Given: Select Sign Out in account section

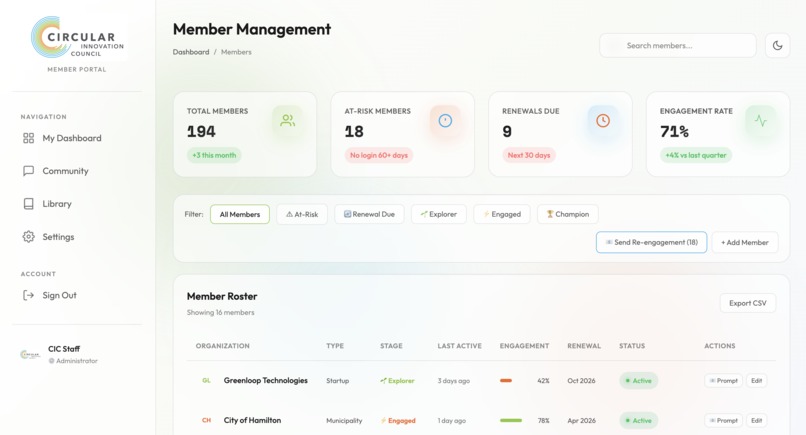Looking at the screenshot, I should (77, 295).
